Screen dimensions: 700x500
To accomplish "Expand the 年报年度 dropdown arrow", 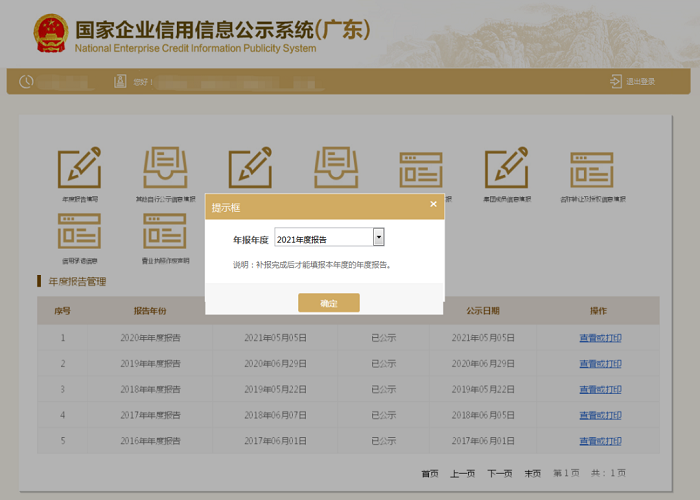I will tap(378, 238).
